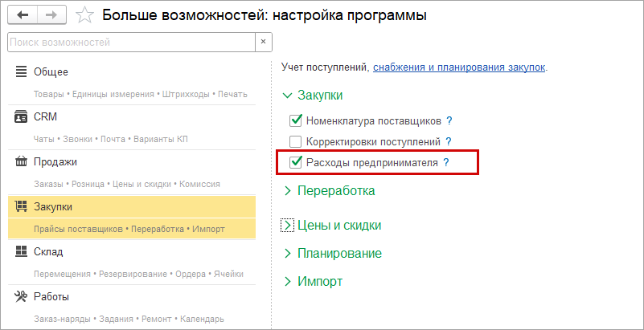Image resolution: width=644 pixels, height=330 pixels.
Task: Click the forward navigation arrow
Action: coord(51,15)
